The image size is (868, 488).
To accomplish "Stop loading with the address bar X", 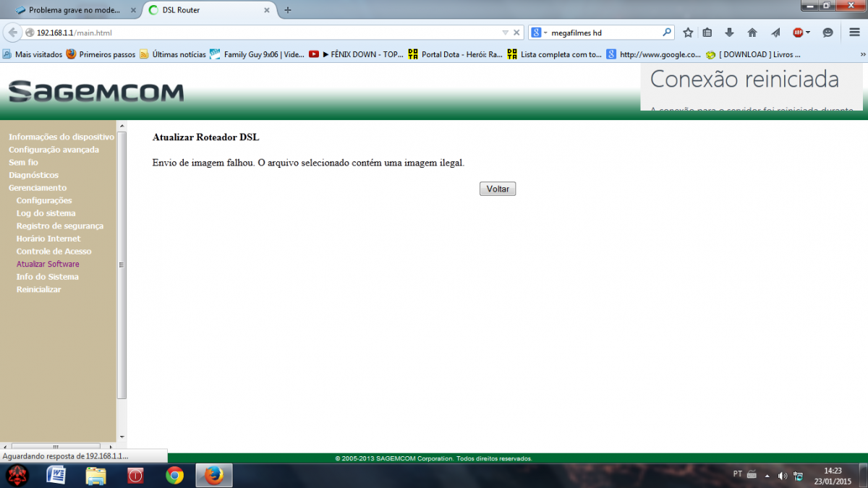I will click(517, 33).
